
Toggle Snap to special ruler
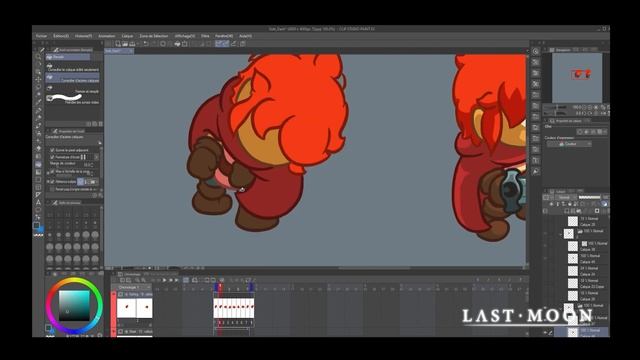click(x=225, y=44)
